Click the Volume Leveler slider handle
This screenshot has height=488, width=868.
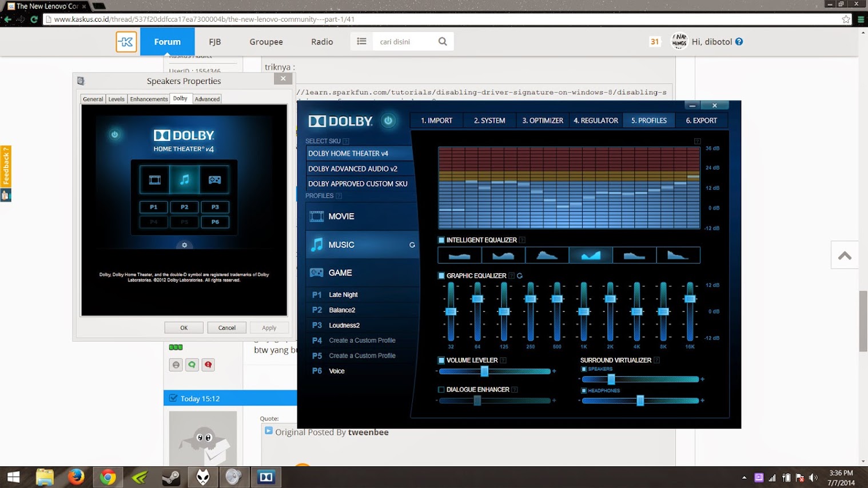(484, 371)
